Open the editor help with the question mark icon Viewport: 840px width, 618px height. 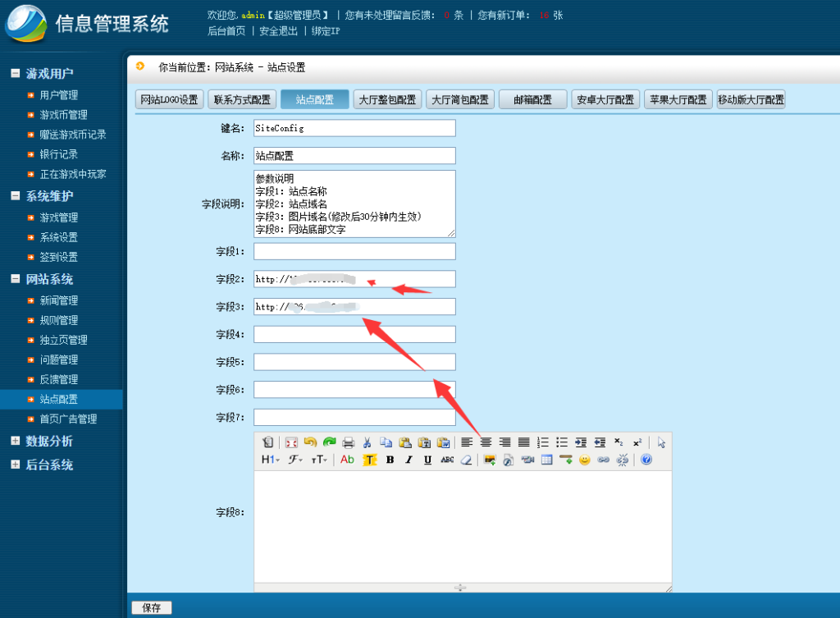[648, 460]
